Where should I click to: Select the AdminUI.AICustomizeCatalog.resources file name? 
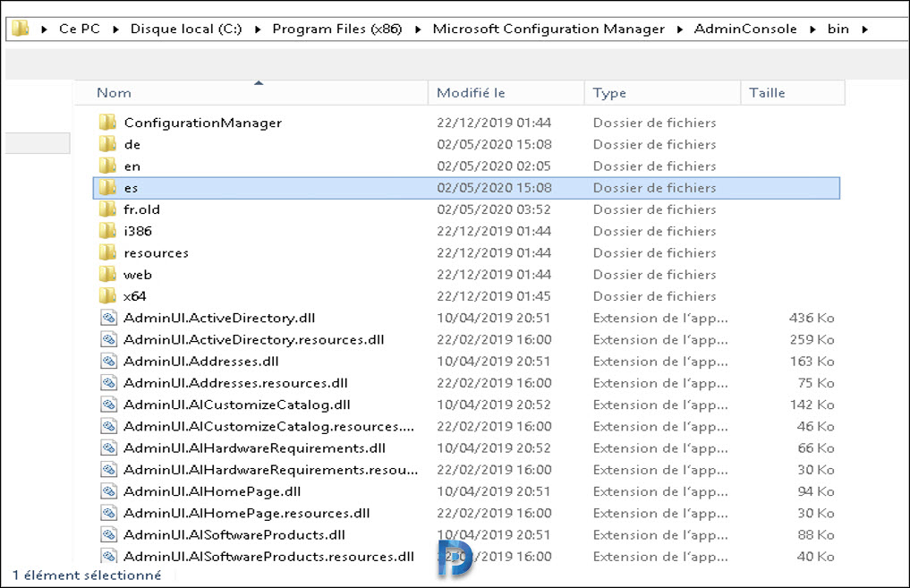268,426
